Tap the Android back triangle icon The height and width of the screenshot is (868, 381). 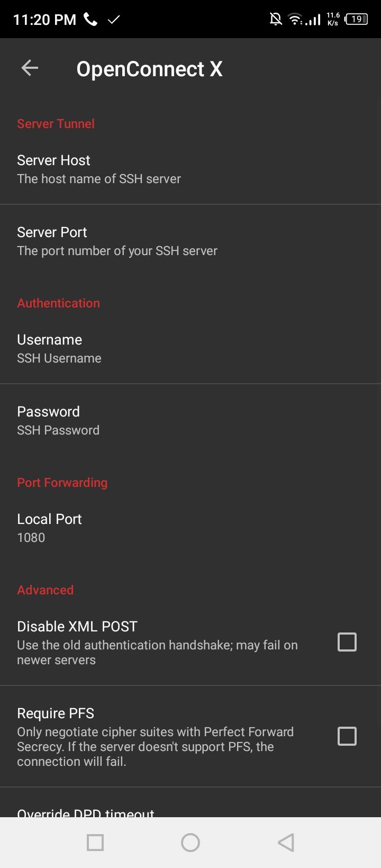pos(286,843)
